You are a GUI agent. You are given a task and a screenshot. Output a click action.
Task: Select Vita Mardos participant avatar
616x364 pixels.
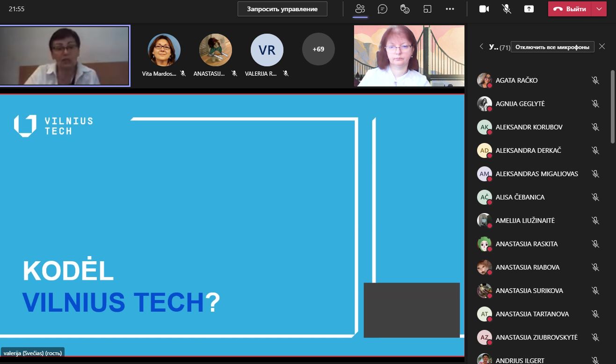pyautogui.click(x=164, y=50)
